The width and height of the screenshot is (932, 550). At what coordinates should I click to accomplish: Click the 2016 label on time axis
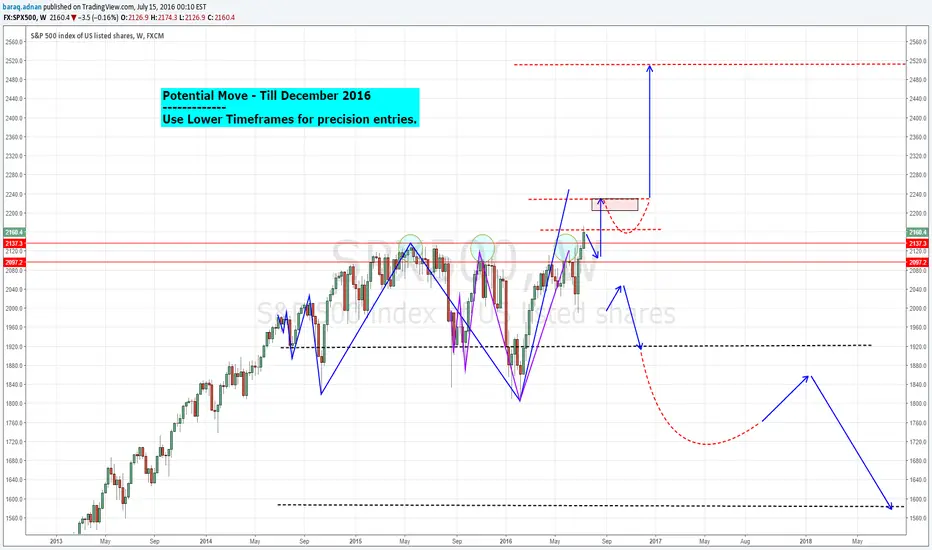(x=506, y=541)
